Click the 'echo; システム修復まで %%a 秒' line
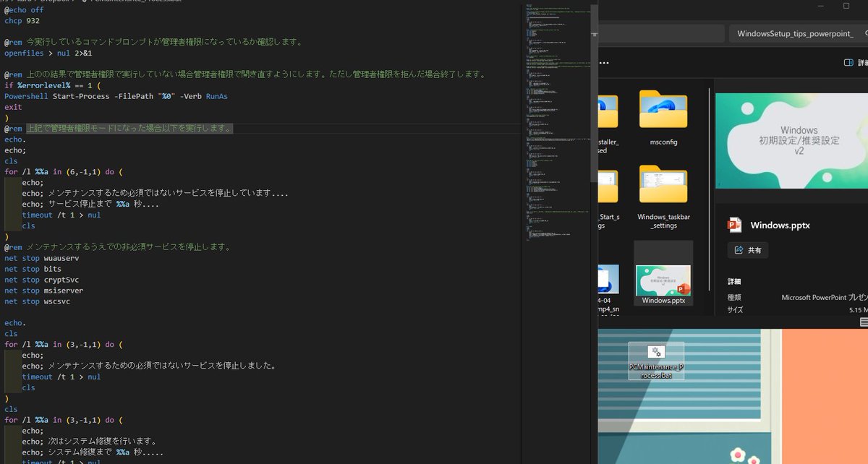 coord(93,452)
